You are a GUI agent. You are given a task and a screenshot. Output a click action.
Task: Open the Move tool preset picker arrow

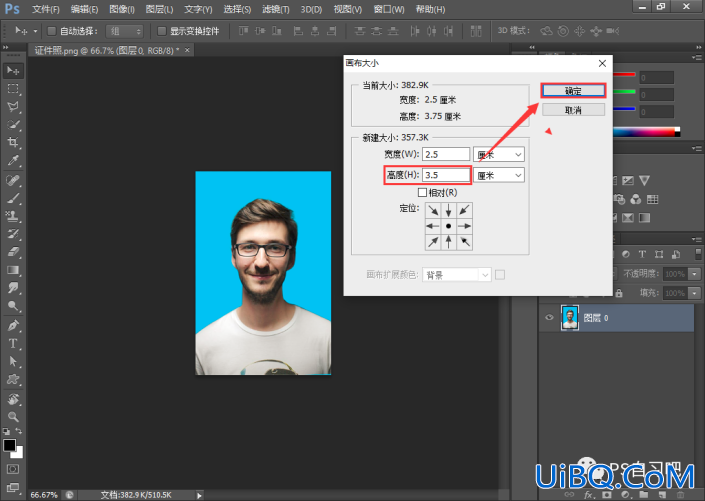(x=35, y=31)
